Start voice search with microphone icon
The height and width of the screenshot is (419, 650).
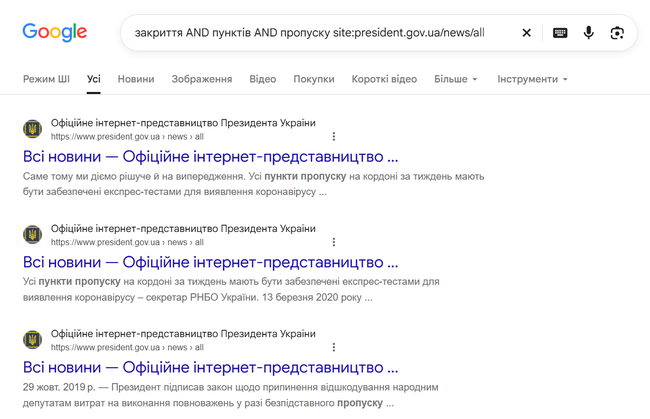(589, 33)
